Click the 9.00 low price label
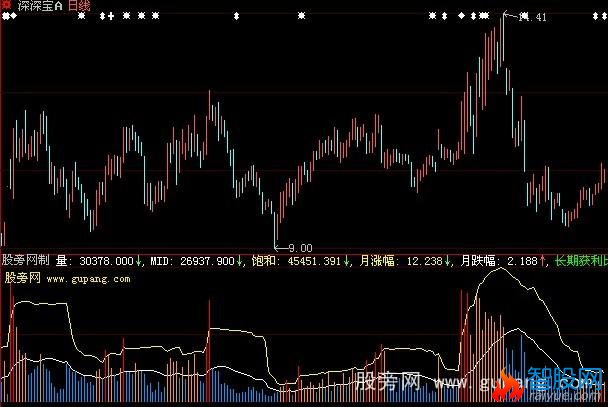 tap(301, 248)
